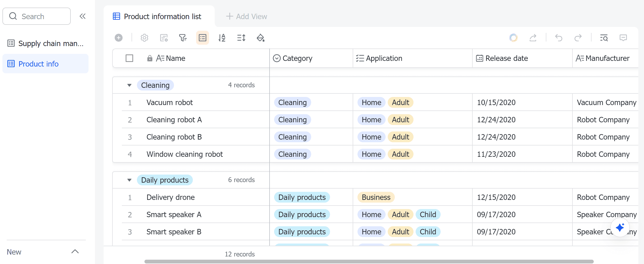Open the find records search icon
Image resolution: width=644 pixels, height=264 pixels.
(x=604, y=38)
